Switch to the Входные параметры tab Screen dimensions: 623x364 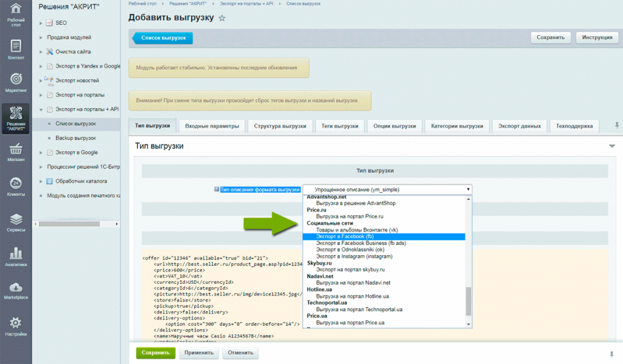coord(212,126)
